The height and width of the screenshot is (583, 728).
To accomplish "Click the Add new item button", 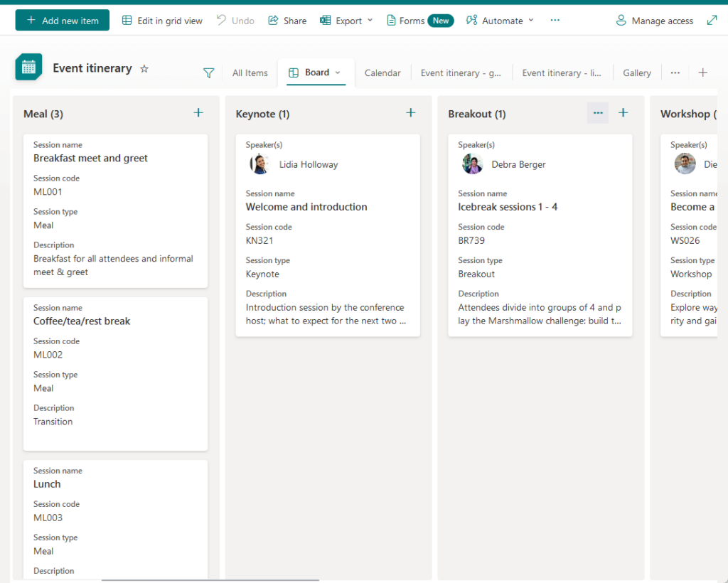I will (63, 21).
